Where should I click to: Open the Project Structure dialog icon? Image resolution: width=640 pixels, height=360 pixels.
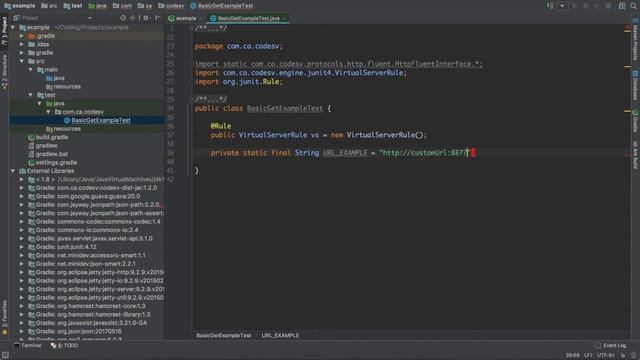pyautogui.click(x=622, y=6)
